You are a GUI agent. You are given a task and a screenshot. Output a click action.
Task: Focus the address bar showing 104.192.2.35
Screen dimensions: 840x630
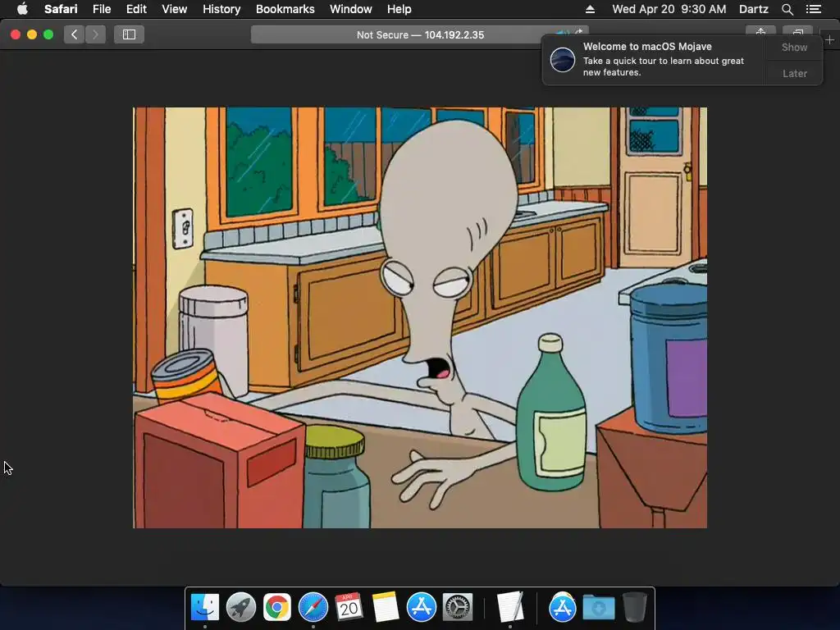419,34
